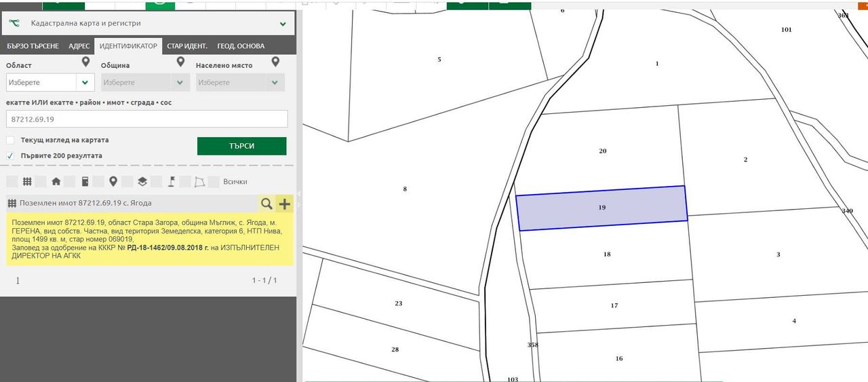
Task: Expand the Кадастрална карта и регистри selector
Action: pyautogui.click(x=148, y=23)
